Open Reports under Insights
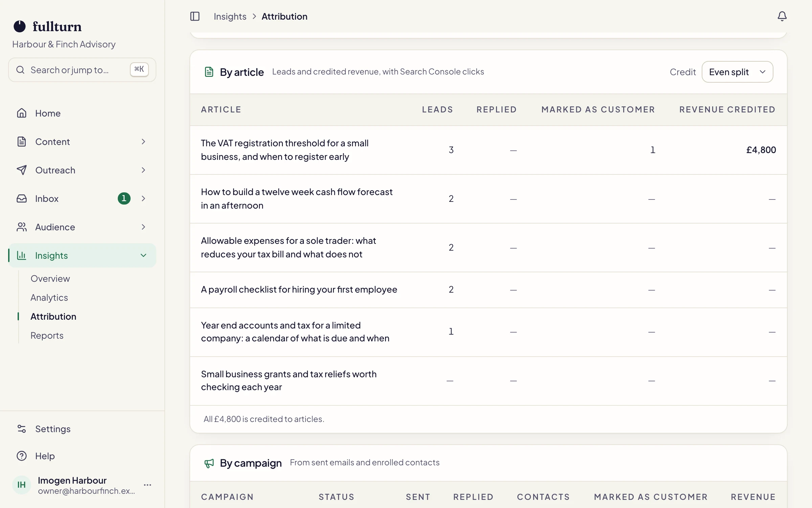Viewport: 812px width, 508px height. (47, 335)
